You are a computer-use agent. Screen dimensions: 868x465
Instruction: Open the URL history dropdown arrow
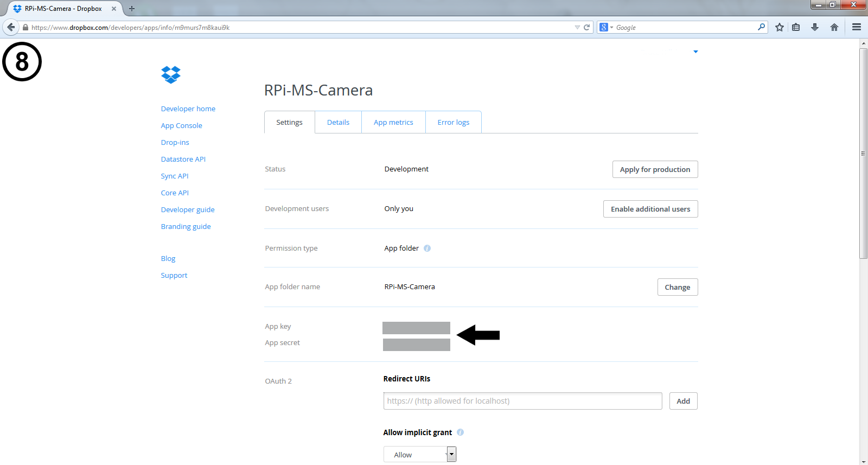pos(577,27)
